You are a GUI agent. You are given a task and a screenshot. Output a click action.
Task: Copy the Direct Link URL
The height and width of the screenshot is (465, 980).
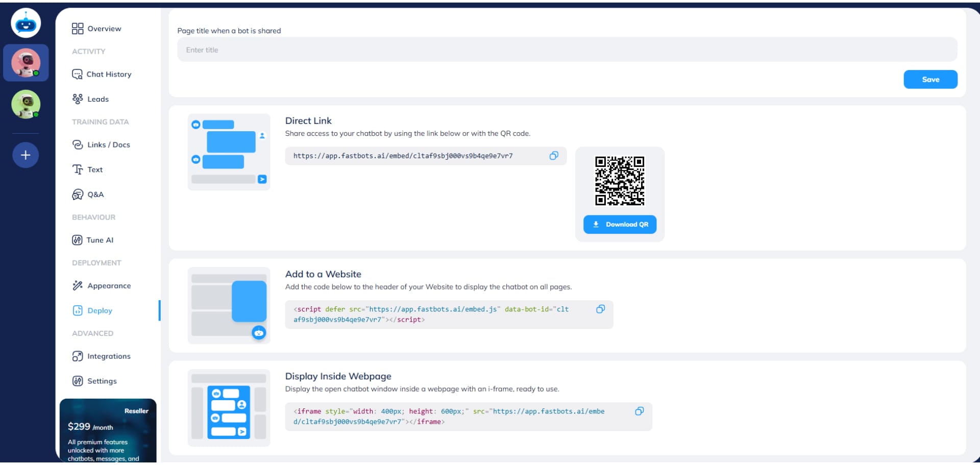(554, 156)
